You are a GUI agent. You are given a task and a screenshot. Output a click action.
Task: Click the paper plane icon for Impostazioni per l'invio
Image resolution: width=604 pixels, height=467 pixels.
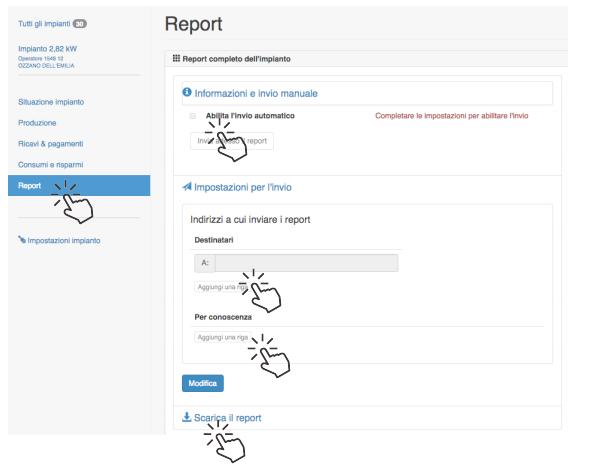pos(187,185)
